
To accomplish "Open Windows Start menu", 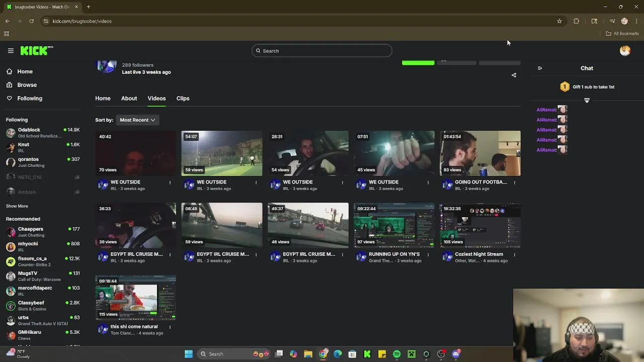I will (x=189, y=354).
